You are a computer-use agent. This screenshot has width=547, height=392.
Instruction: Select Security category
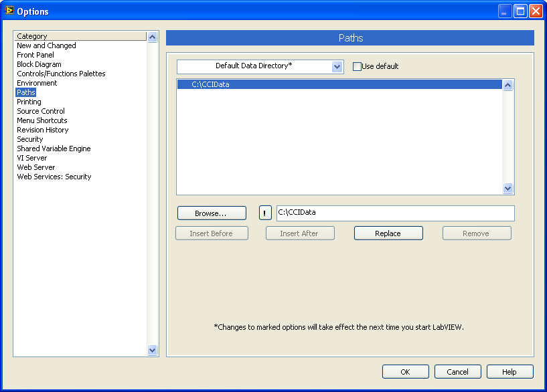[x=30, y=139]
